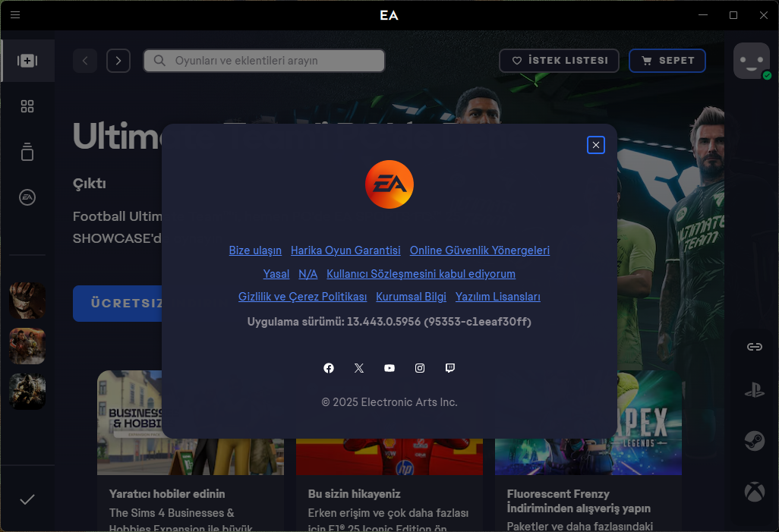The width and height of the screenshot is (779, 532).
Task: Click the Uygulama sürümü version text
Action: tap(389, 322)
